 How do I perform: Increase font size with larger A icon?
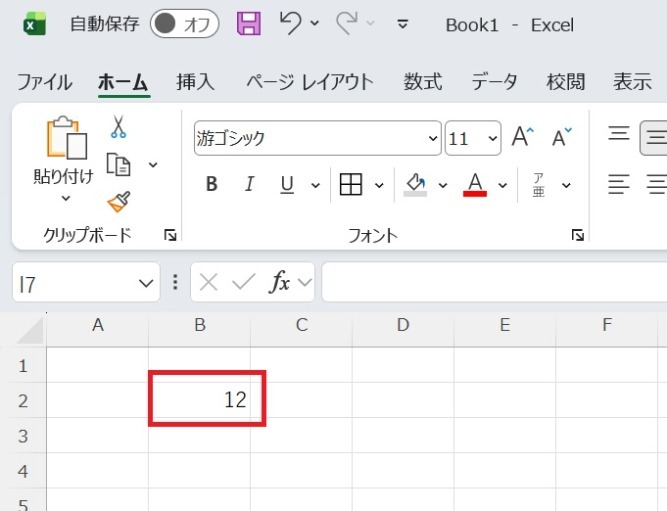522,137
